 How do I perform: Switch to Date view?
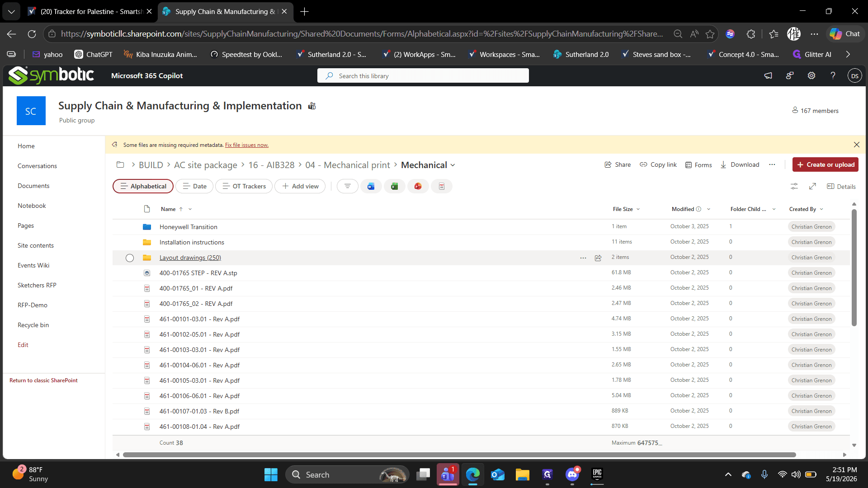(x=194, y=186)
